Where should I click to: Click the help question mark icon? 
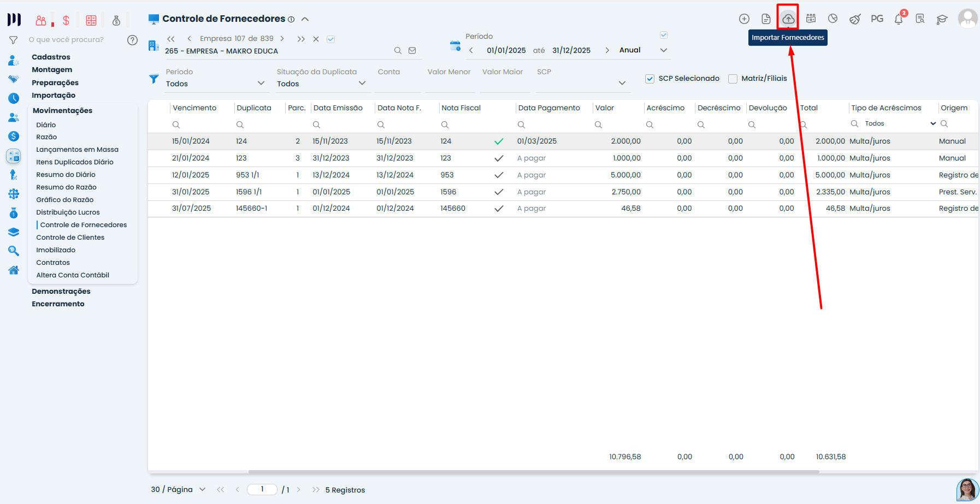click(132, 40)
